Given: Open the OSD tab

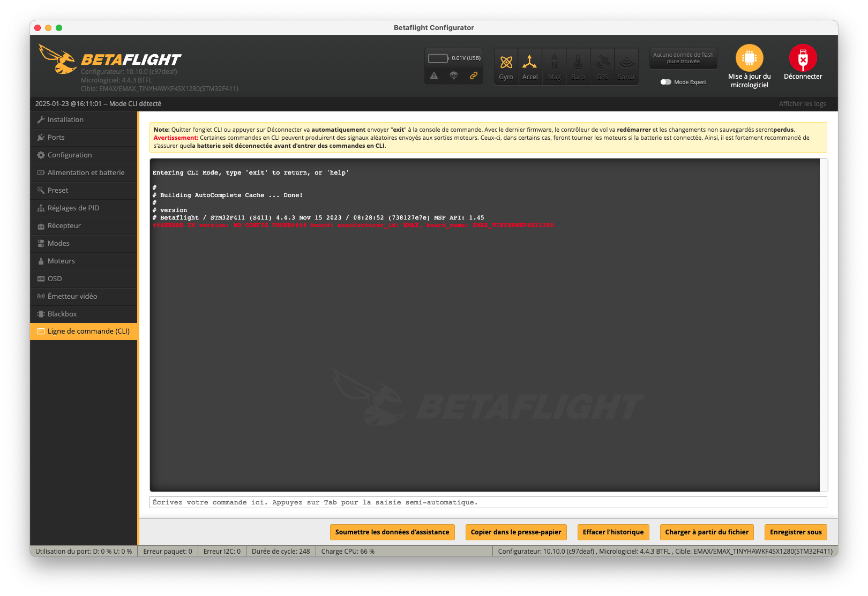Looking at the screenshot, I should (x=84, y=279).
